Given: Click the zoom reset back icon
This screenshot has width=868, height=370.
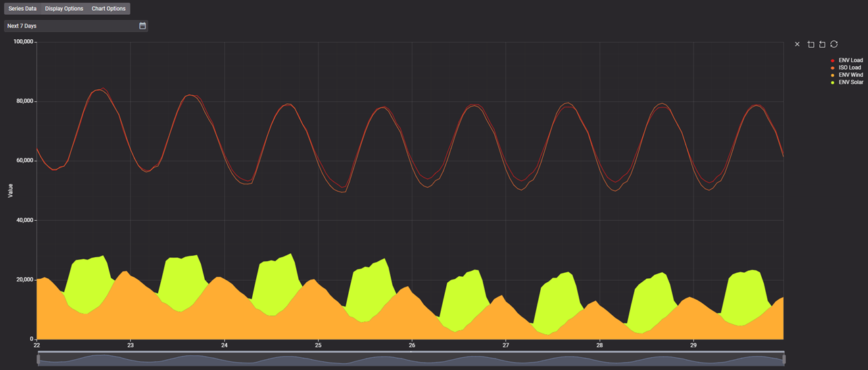Looking at the screenshot, I should click(822, 45).
